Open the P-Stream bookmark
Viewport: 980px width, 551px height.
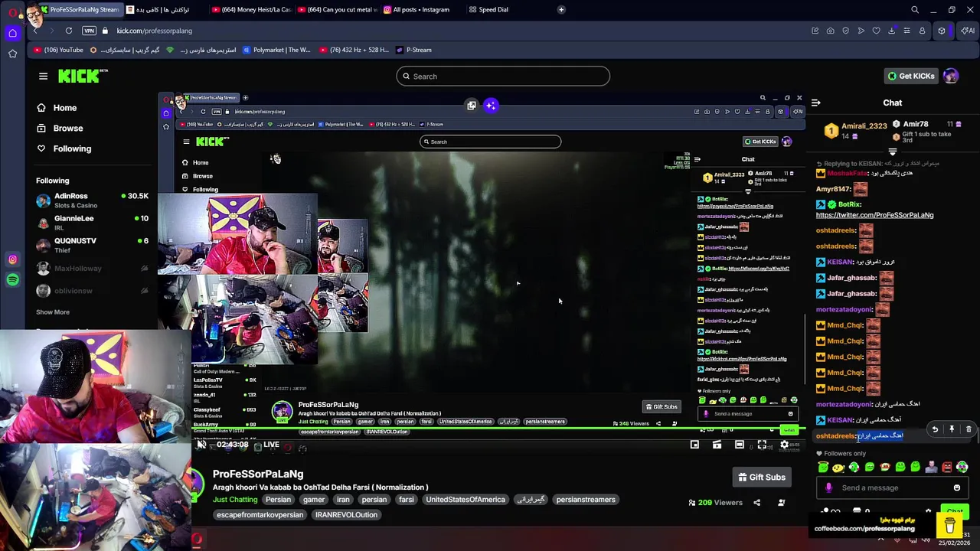pyautogui.click(x=414, y=50)
